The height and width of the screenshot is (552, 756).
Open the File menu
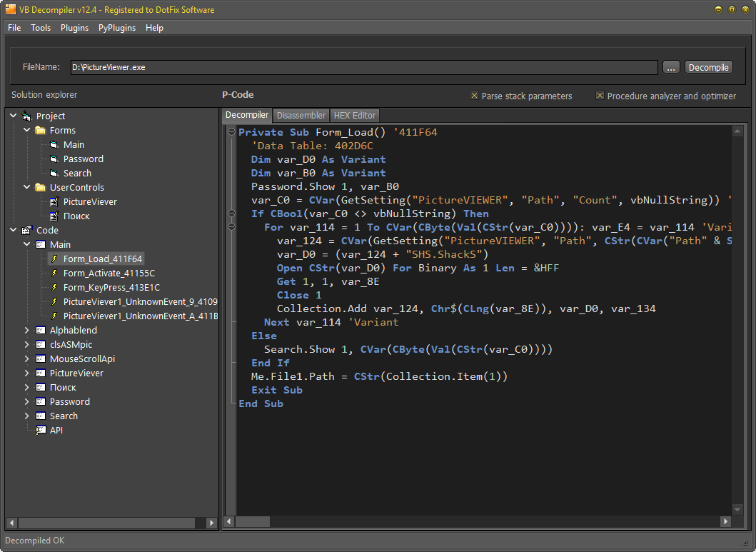[x=14, y=28]
